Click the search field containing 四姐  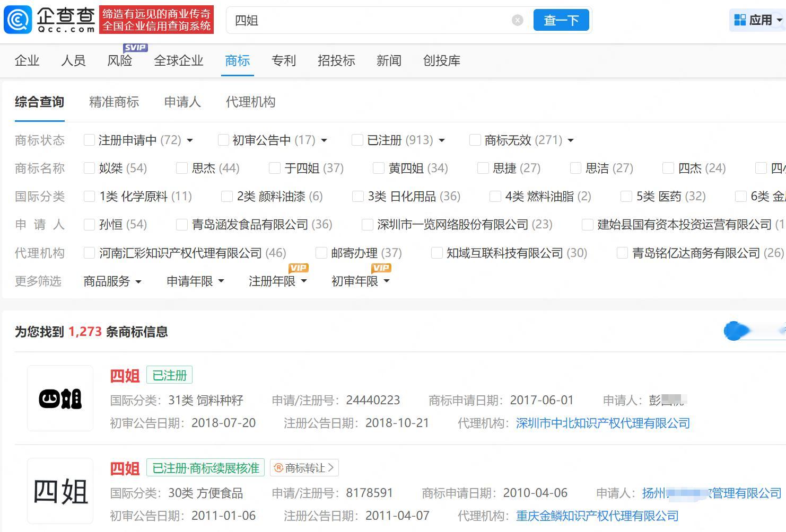coord(371,20)
